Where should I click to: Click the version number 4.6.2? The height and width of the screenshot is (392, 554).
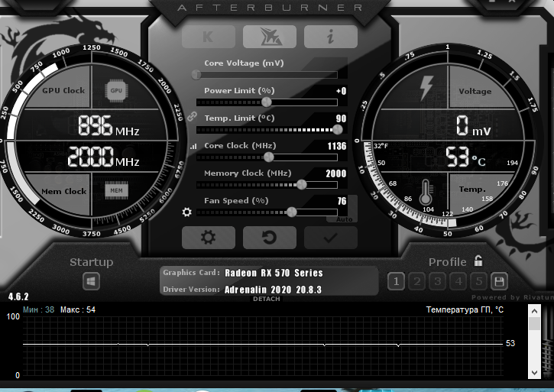[18, 296]
